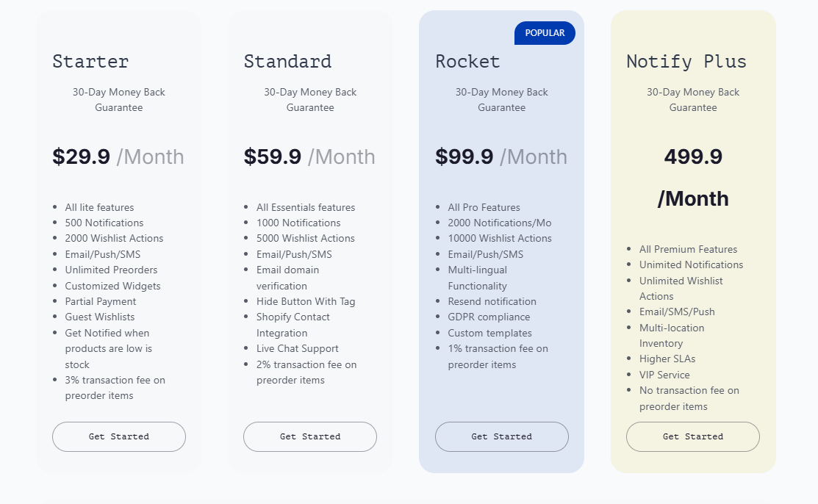Select the $99.9 /Month price text

pos(501,156)
